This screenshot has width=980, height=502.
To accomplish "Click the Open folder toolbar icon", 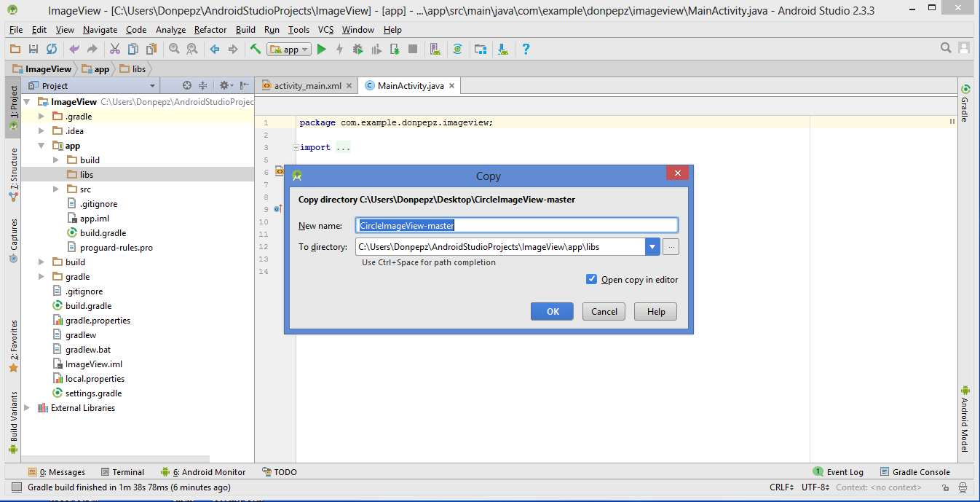I will coord(15,49).
